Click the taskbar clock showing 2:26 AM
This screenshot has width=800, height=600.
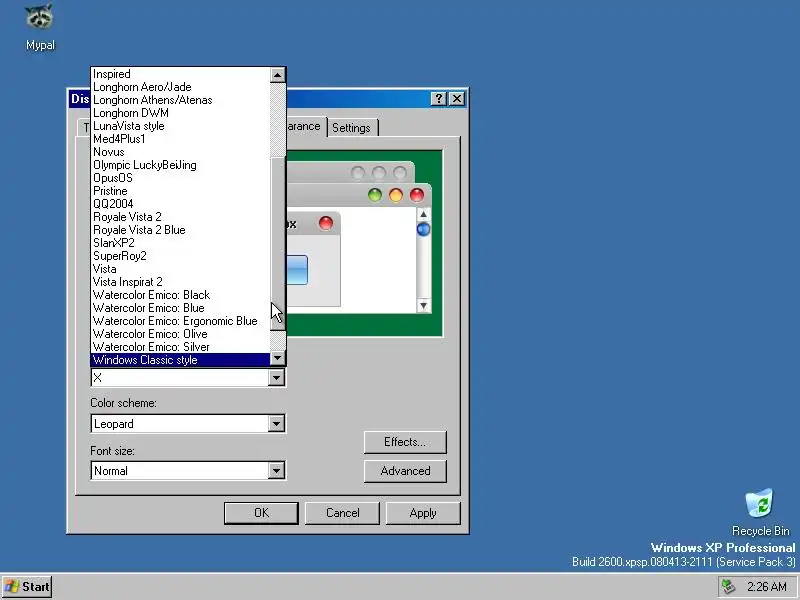pyautogui.click(x=766, y=587)
